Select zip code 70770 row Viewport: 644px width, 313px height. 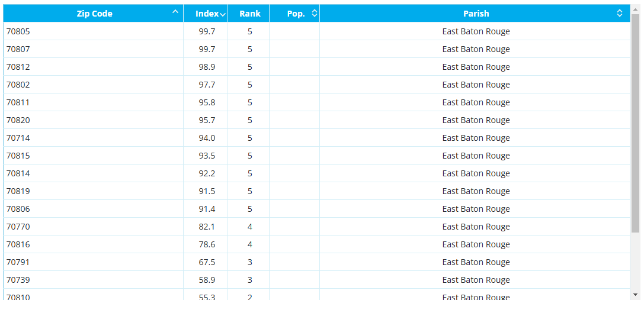(316, 227)
